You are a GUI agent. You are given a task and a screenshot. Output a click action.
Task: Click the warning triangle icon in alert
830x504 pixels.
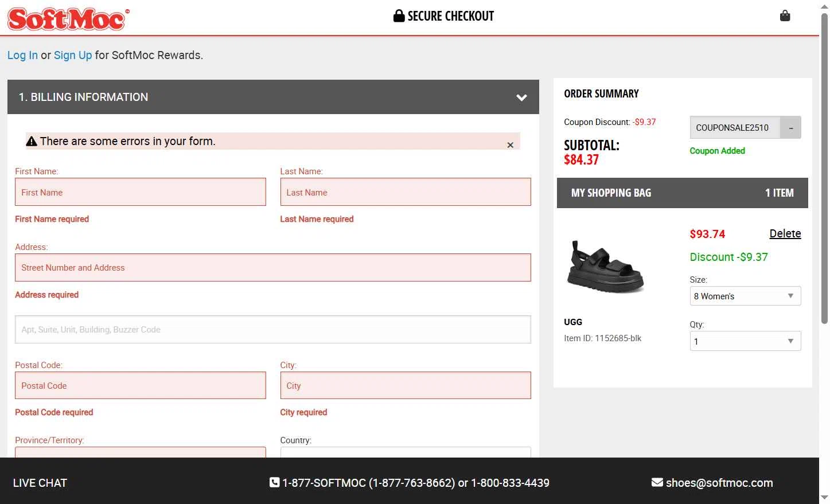(32, 141)
